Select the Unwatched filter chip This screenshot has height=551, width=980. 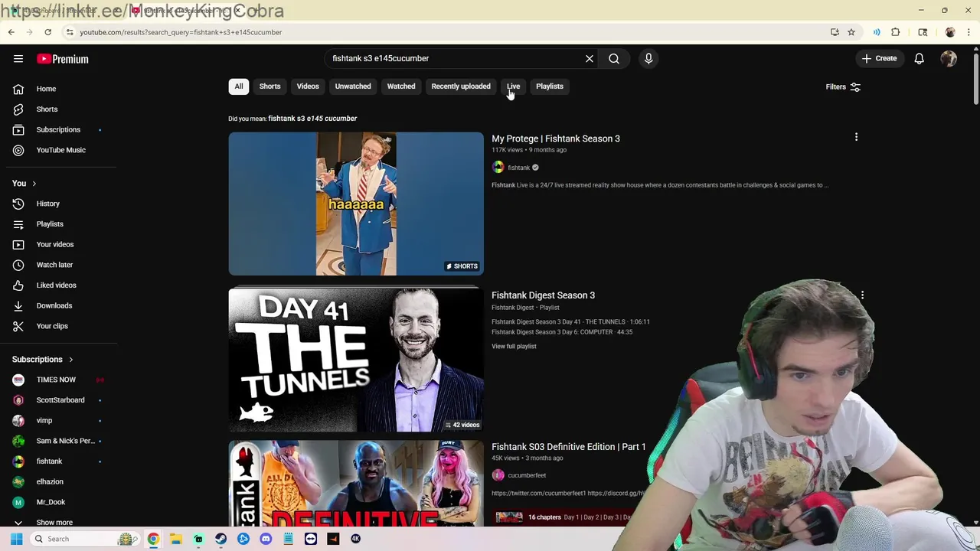[x=353, y=86]
